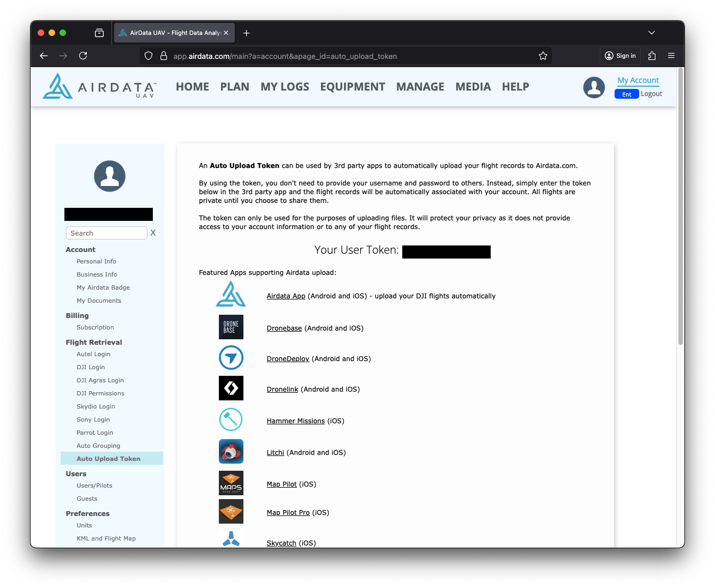The height and width of the screenshot is (588, 715).
Task: Reload the page with the refresh icon
Action: pyautogui.click(x=83, y=56)
